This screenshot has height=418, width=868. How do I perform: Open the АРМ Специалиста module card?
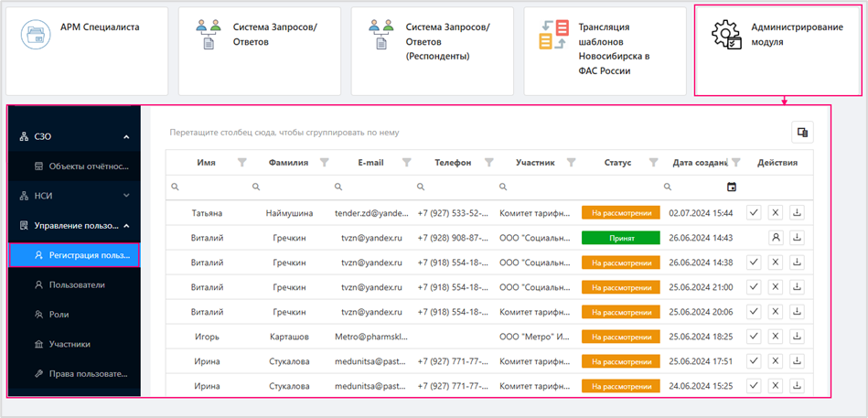click(x=87, y=51)
